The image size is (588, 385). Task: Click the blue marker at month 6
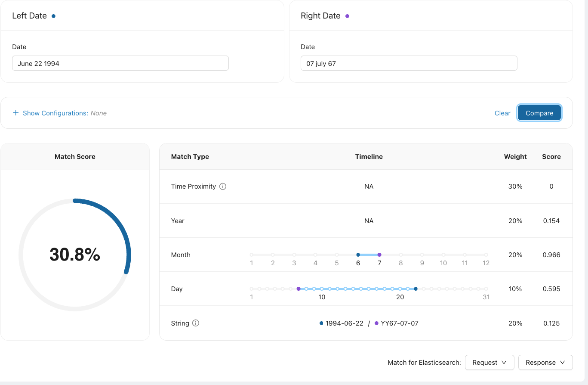click(358, 255)
